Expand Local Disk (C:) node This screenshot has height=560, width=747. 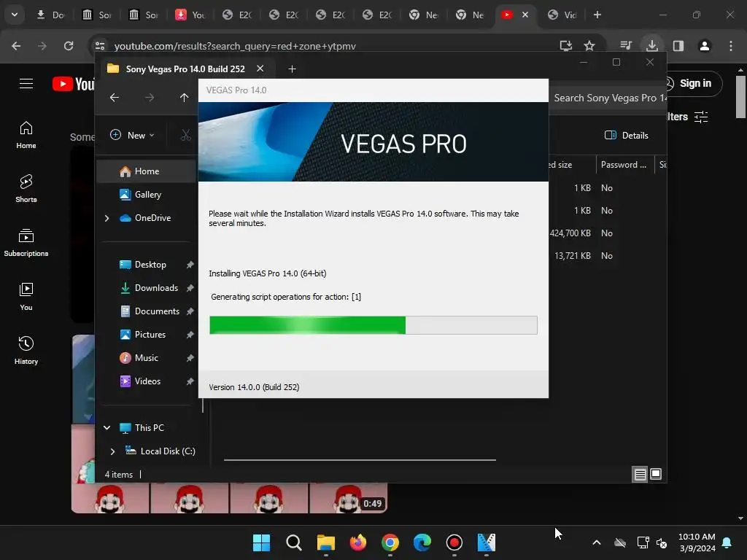coord(112,451)
